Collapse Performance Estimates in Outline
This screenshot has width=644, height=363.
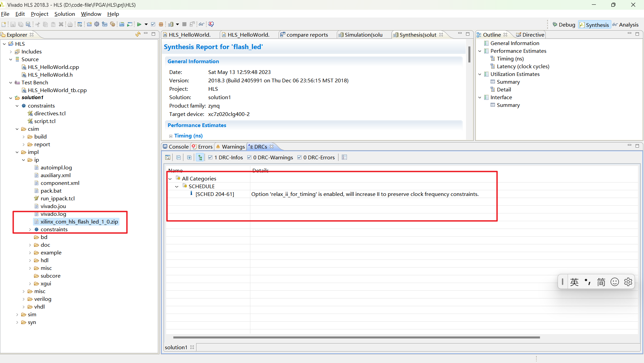coord(480,51)
